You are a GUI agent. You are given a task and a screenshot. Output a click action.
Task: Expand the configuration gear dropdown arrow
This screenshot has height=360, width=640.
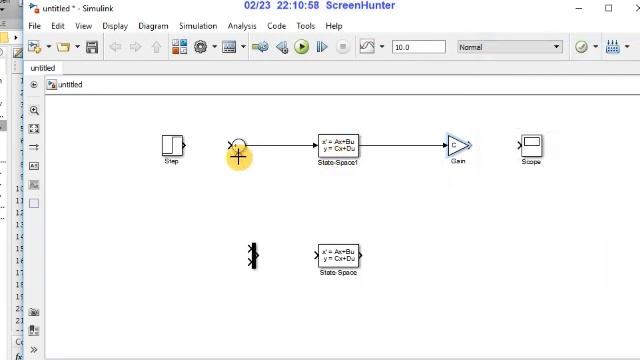click(214, 47)
